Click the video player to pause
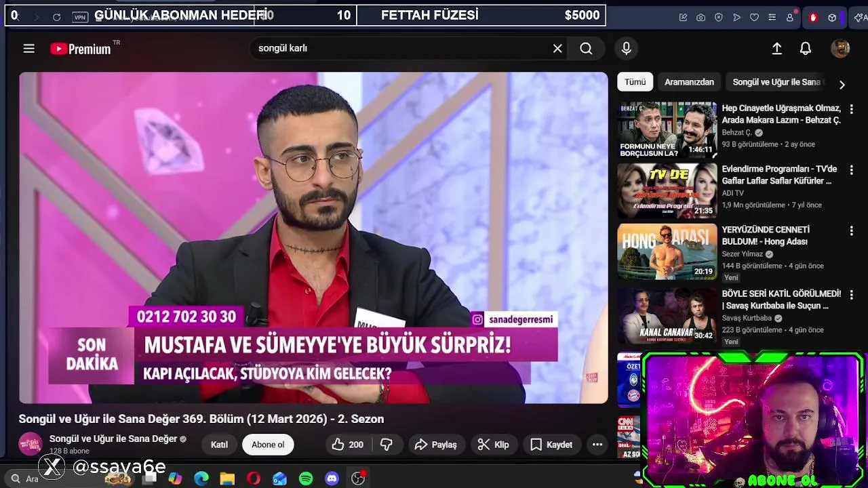Viewport: 868px width, 488px height. pos(313,237)
